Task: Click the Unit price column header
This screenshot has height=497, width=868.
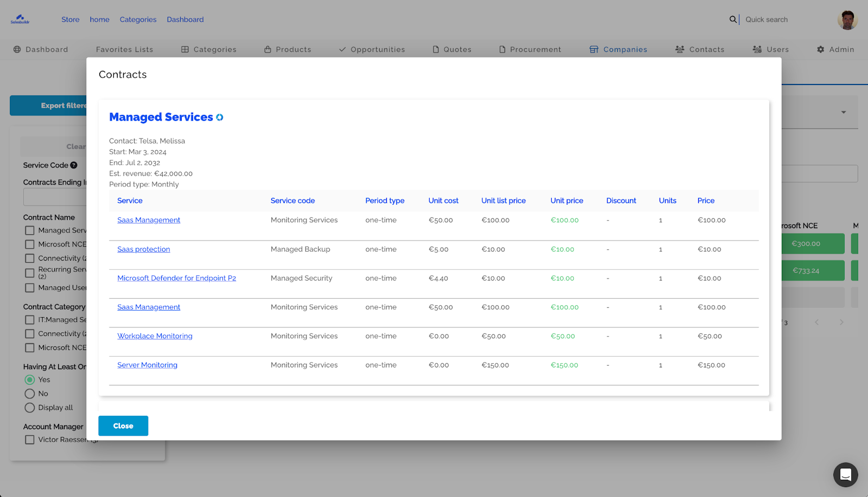Action: [567, 201]
